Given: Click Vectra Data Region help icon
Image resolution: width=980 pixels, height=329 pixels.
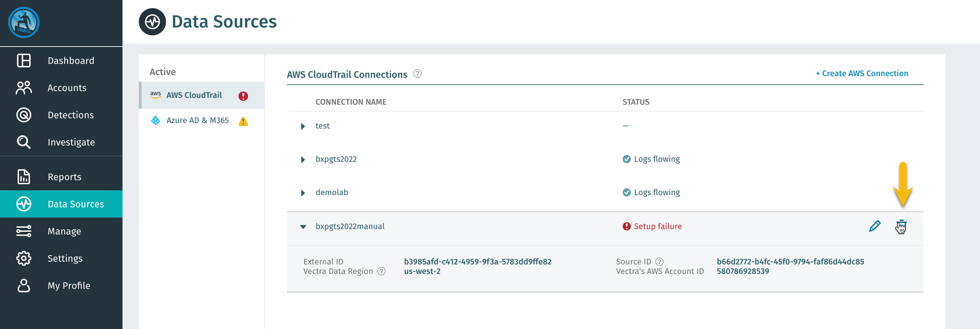Looking at the screenshot, I should [381, 271].
